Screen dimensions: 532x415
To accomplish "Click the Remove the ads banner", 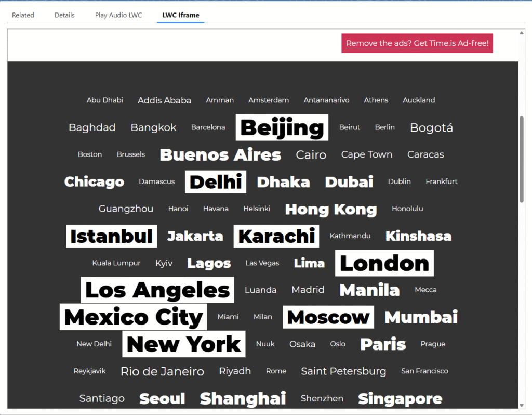I will tap(417, 43).
